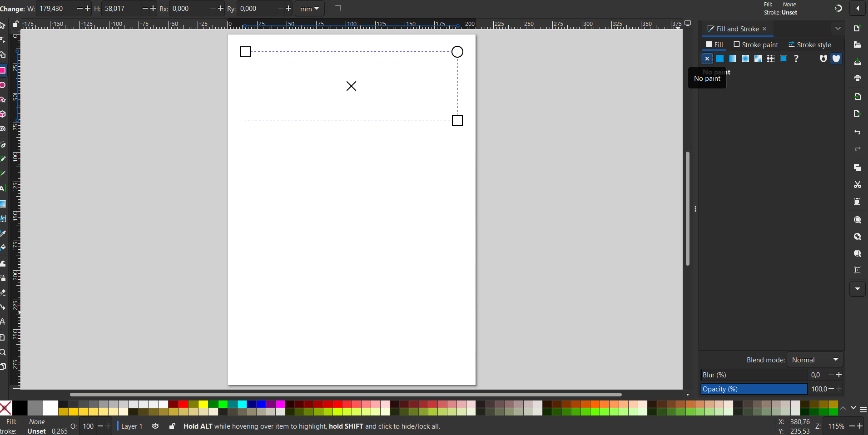Toggle the Layer 1 visibility eye
The image size is (868, 435).
(x=155, y=426)
